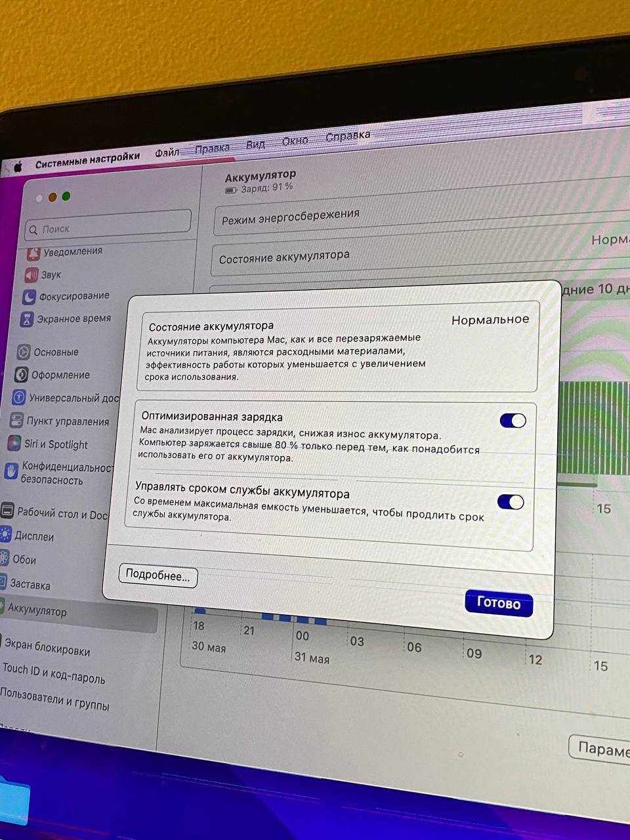Select Аккумулятор in the sidebar

[x=37, y=612]
